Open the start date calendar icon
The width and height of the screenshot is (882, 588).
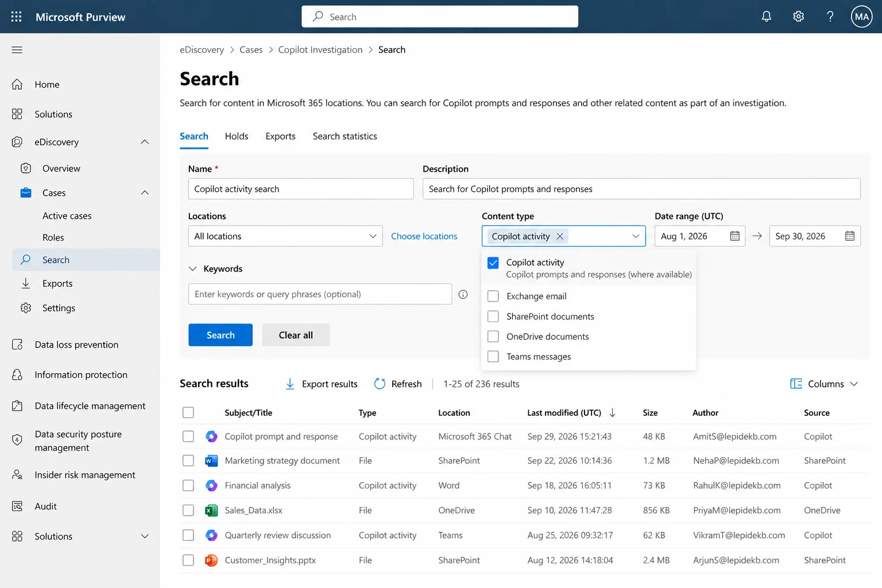(x=734, y=236)
